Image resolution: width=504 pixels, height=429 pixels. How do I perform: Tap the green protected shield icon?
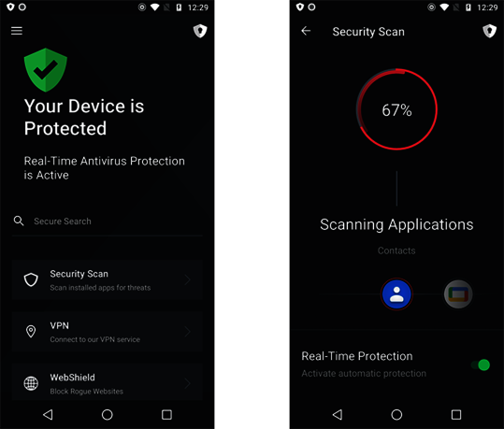click(x=46, y=70)
